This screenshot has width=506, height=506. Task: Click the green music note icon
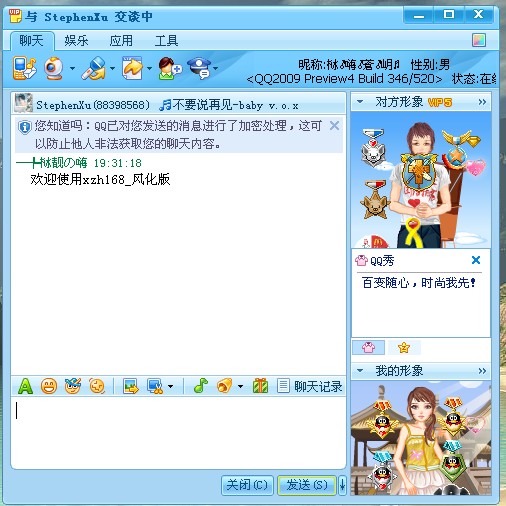(201, 386)
